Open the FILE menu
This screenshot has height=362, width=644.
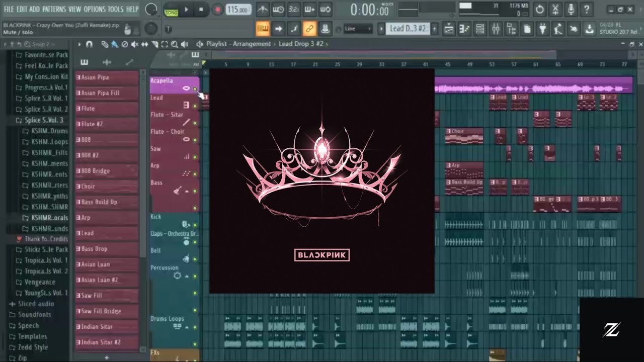pyautogui.click(x=9, y=9)
